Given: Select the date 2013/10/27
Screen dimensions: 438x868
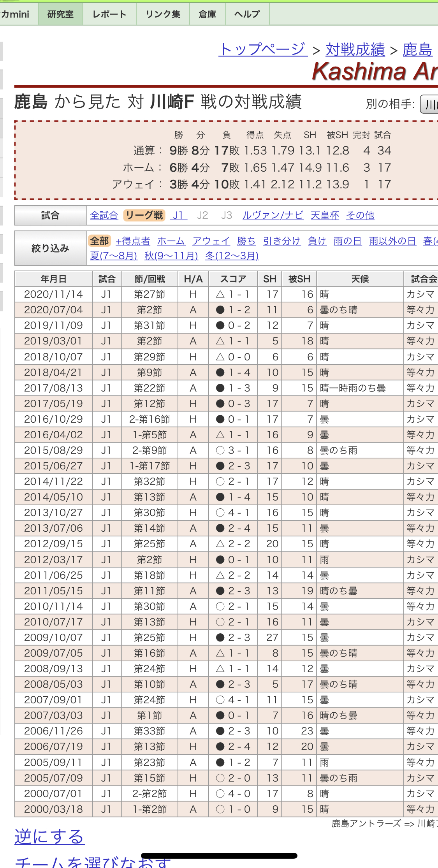Looking at the screenshot, I should pos(54,513).
